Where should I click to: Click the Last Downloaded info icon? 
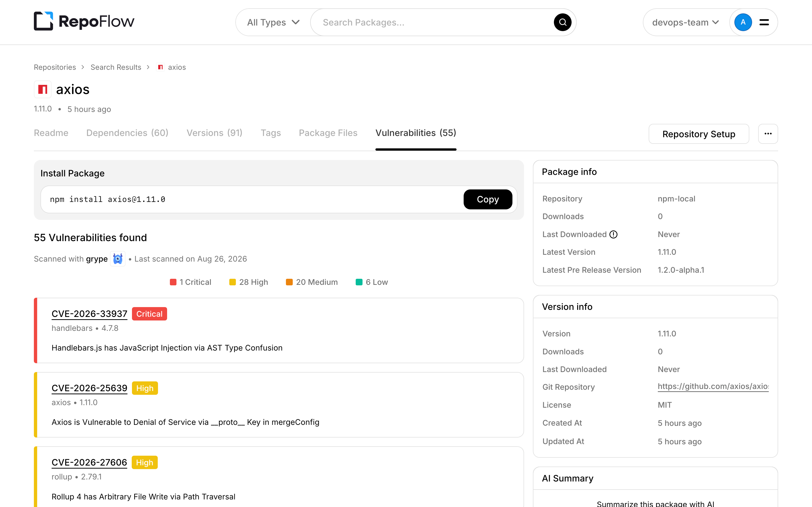click(614, 234)
